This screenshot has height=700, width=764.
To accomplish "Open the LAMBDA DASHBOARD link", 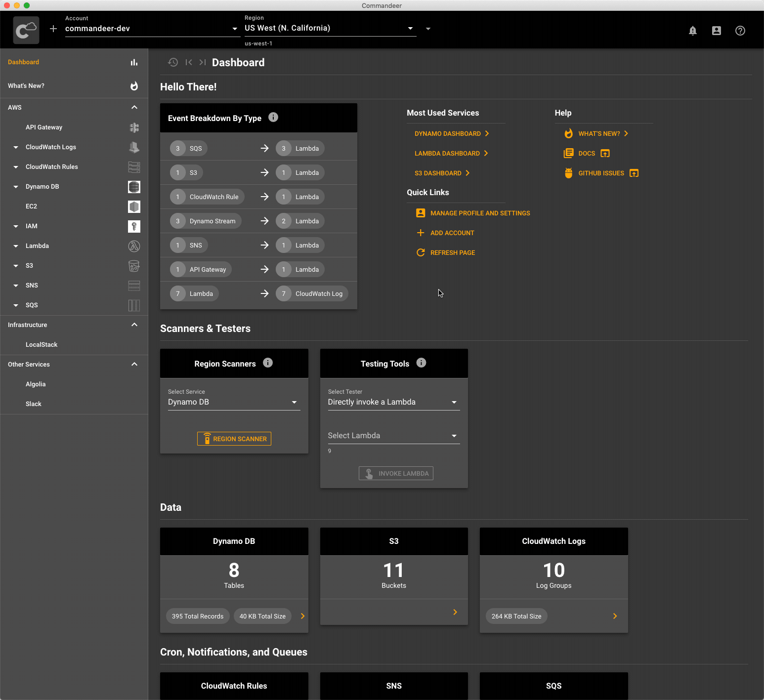I will 452,154.
